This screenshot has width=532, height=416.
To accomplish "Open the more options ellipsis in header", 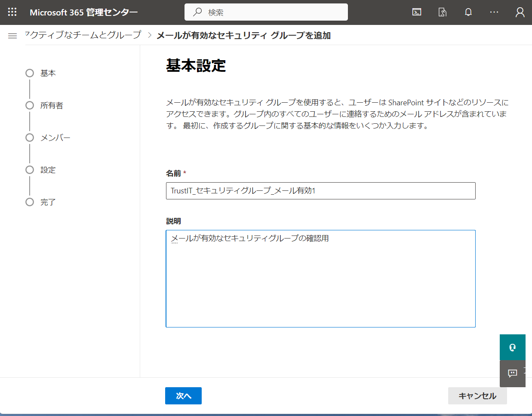I will click(494, 12).
